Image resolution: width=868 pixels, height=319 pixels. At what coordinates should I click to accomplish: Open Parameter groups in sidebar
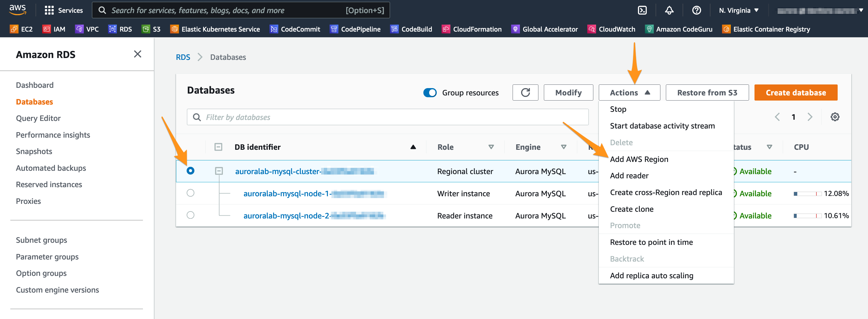47,257
